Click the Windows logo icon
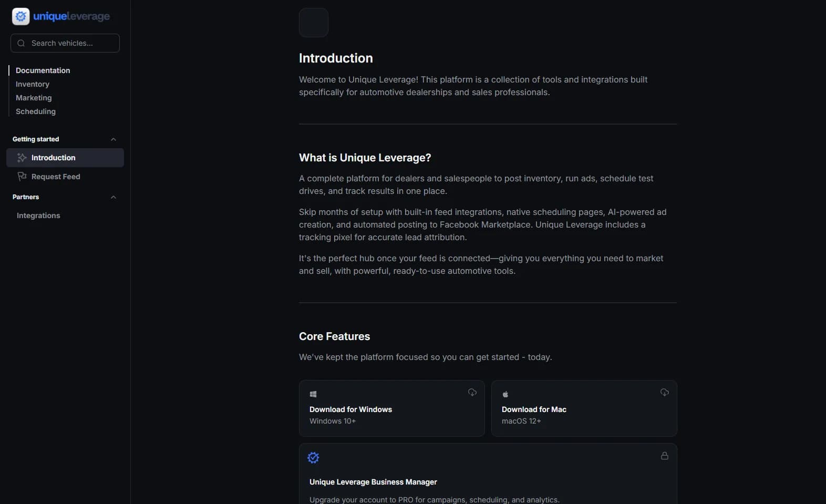Image resolution: width=826 pixels, height=504 pixels. click(313, 394)
